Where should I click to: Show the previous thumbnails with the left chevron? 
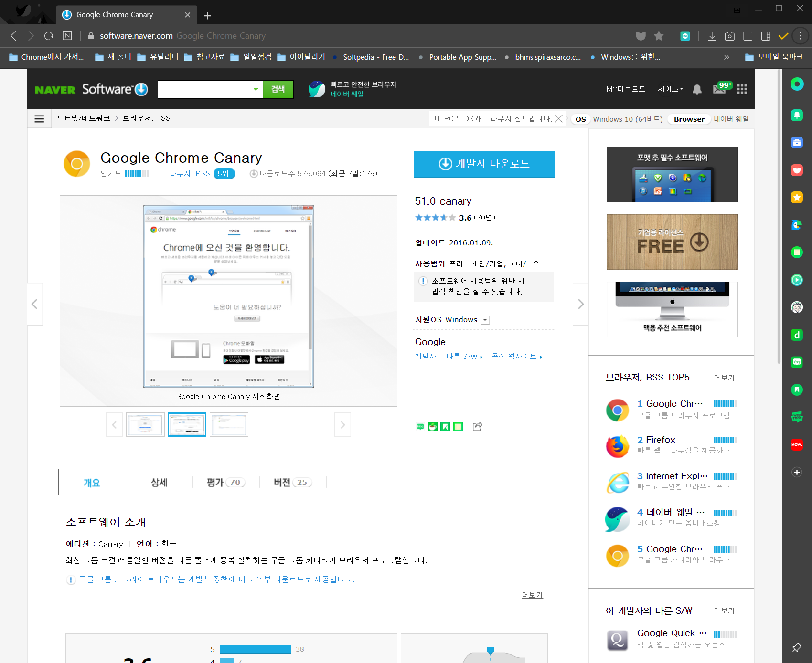point(114,424)
